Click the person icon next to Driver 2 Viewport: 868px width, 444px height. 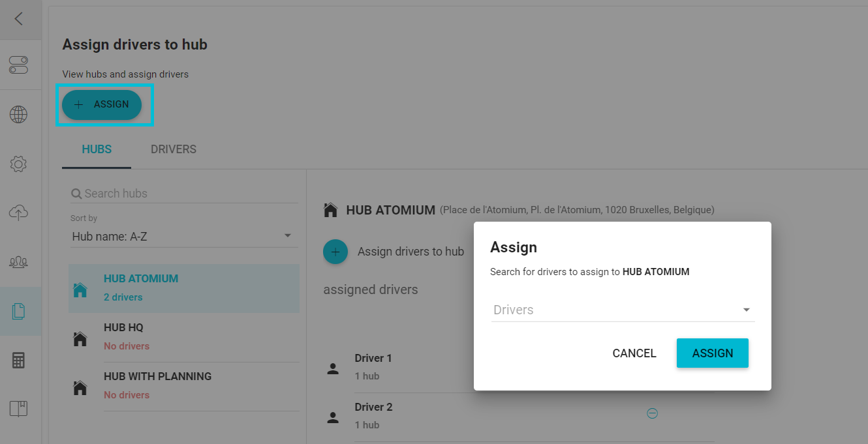click(x=333, y=417)
